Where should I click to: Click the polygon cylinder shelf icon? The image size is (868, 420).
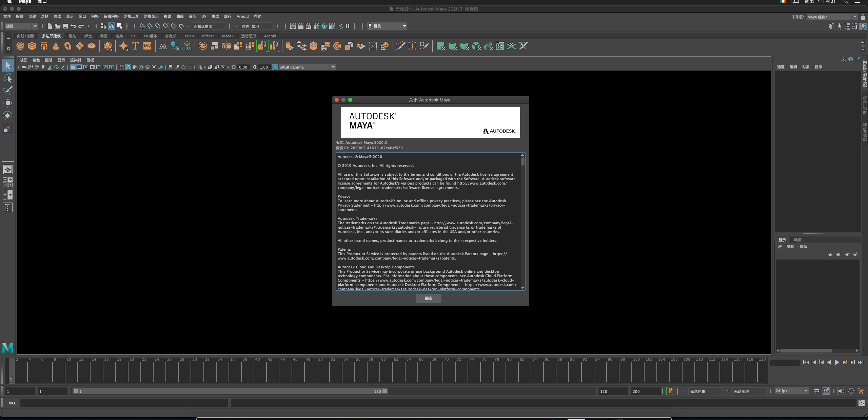coord(44,46)
